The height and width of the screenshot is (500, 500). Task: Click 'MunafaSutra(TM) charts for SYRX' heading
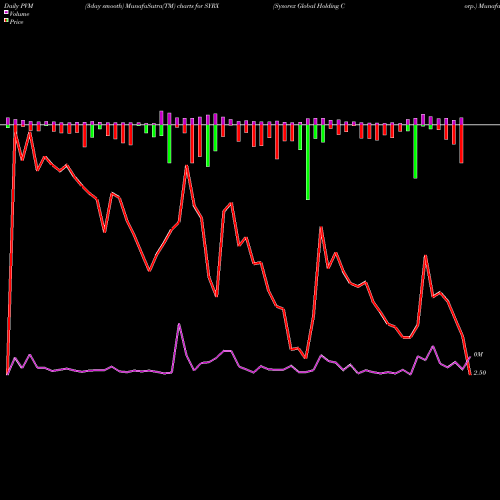pos(172,6)
